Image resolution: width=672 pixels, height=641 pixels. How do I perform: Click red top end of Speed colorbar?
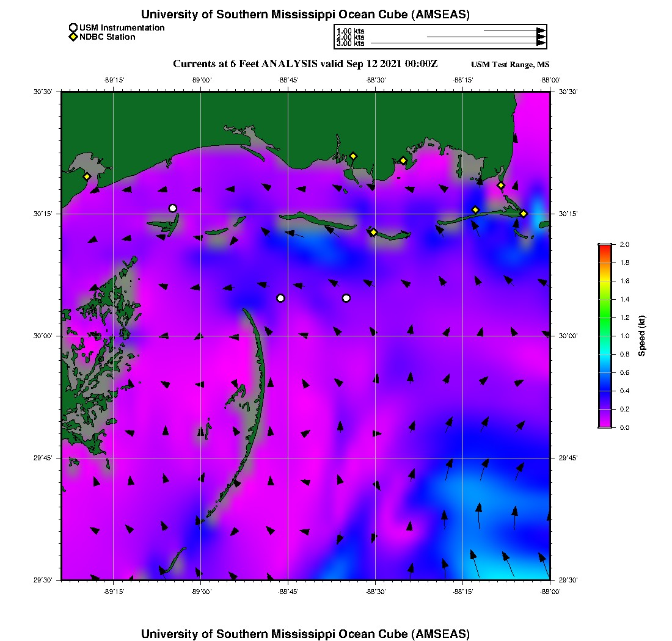pyautogui.click(x=605, y=247)
